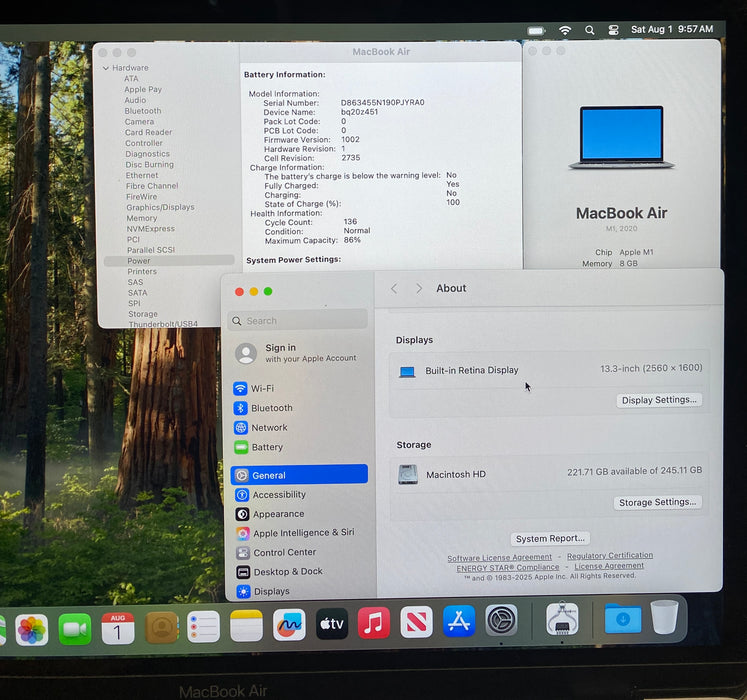Open the License Agreement link
Viewport: 747px width, 700px height.
pyautogui.click(x=609, y=566)
